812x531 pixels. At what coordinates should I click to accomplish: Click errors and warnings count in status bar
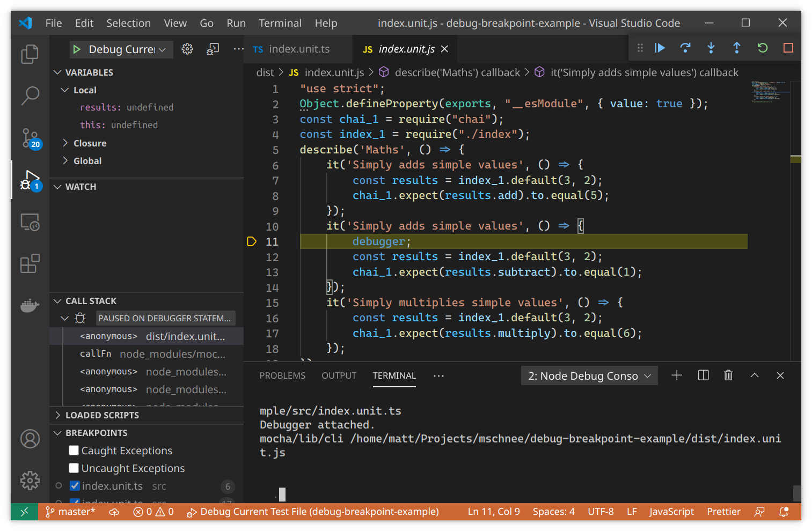click(153, 512)
